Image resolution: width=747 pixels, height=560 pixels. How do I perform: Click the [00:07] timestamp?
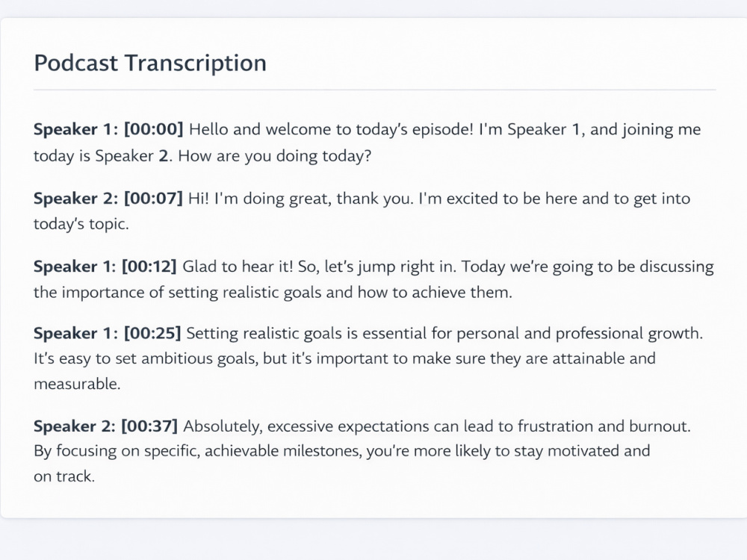(153, 198)
